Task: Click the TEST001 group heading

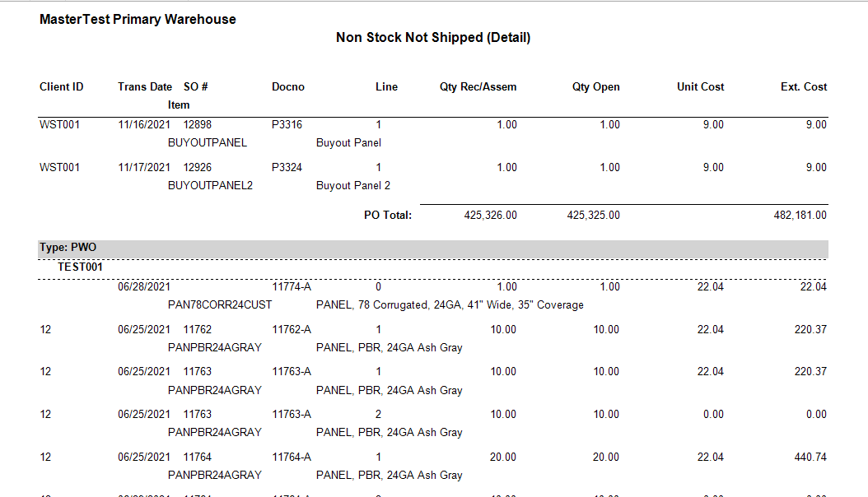Action: click(80, 267)
